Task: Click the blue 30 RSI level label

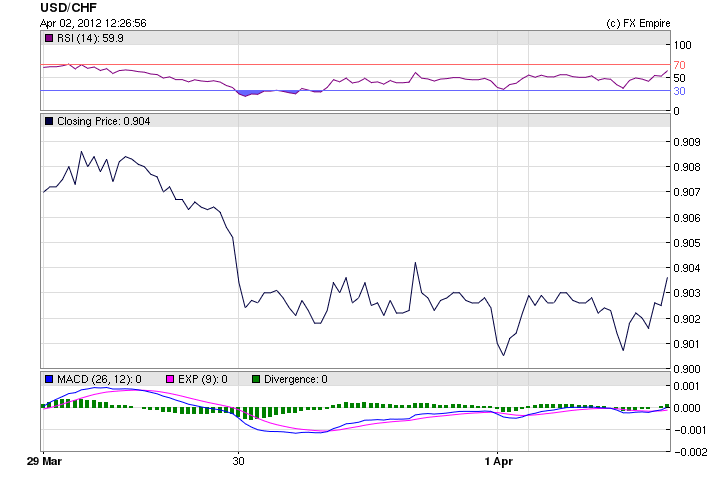Action: pyautogui.click(x=679, y=91)
